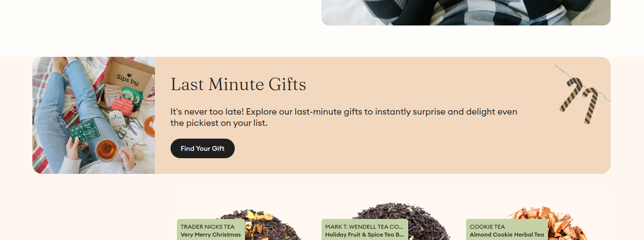Open the MARK T. WENDELL TEA CO brand label
644x240 pixels.
coord(364,227)
